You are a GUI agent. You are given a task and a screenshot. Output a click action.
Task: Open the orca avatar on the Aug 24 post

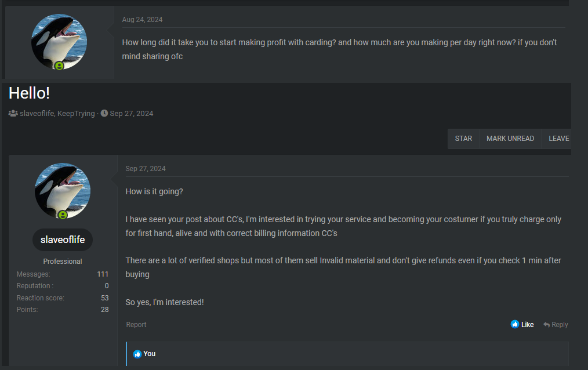click(59, 42)
